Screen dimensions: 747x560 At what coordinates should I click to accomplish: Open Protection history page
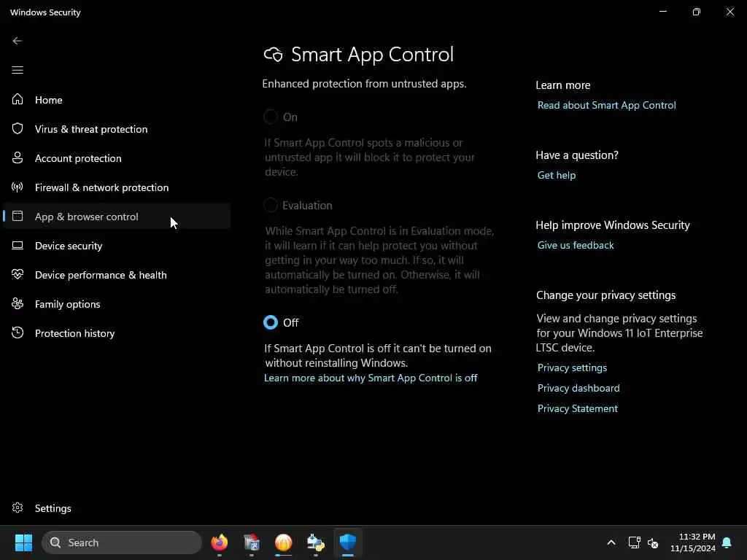pyautogui.click(x=117, y=332)
